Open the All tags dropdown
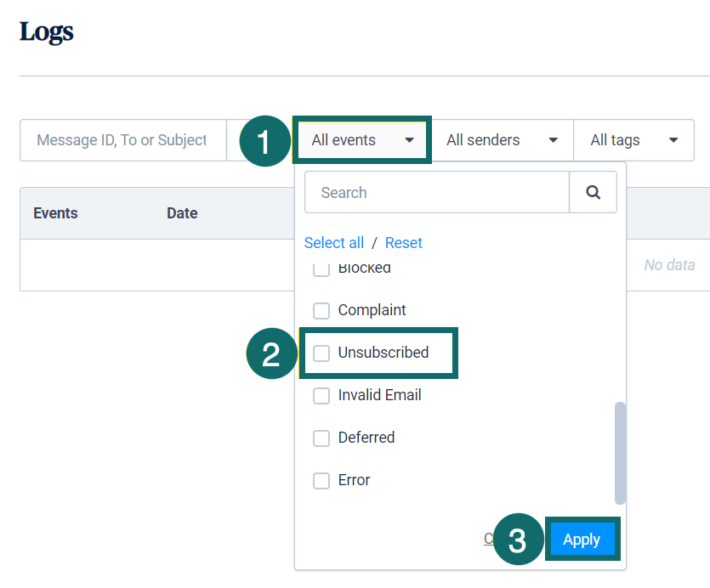710x588 pixels. (x=633, y=139)
